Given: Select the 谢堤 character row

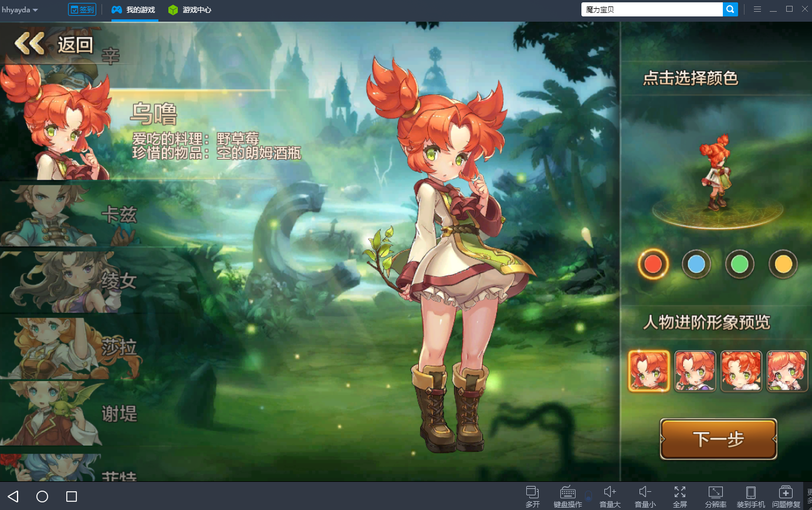Looking at the screenshot, I should 70,414.
